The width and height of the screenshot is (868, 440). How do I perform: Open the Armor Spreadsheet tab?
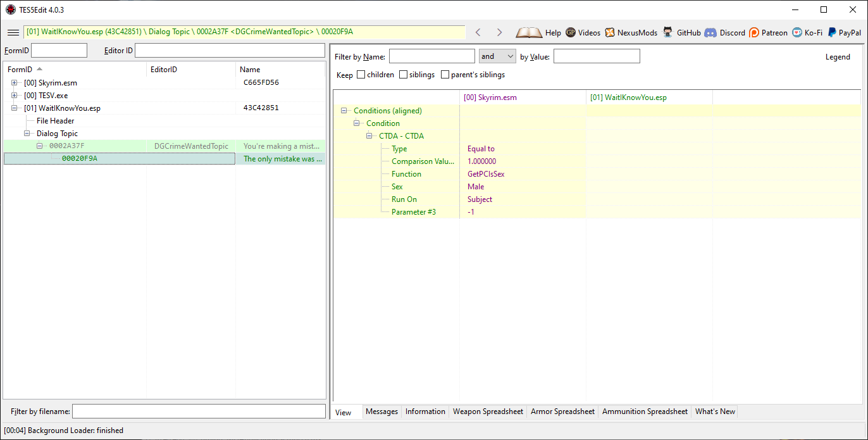pyautogui.click(x=562, y=412)
